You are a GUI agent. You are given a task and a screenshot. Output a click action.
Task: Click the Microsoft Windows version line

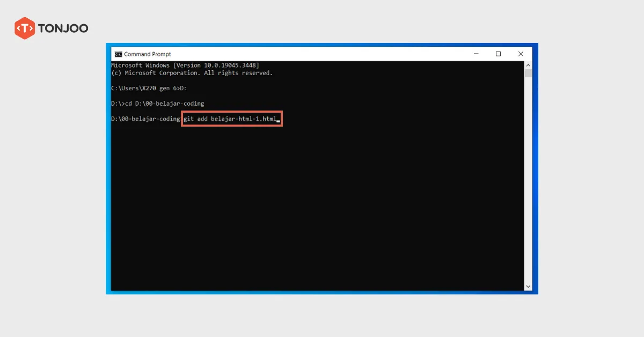tap(185, 65)
